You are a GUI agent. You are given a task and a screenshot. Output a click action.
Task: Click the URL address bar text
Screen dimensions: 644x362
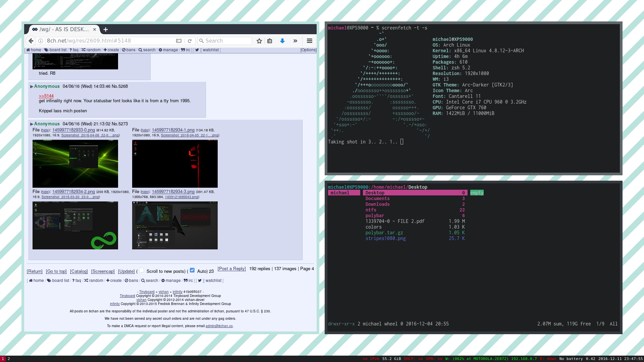tap(89, 41)
